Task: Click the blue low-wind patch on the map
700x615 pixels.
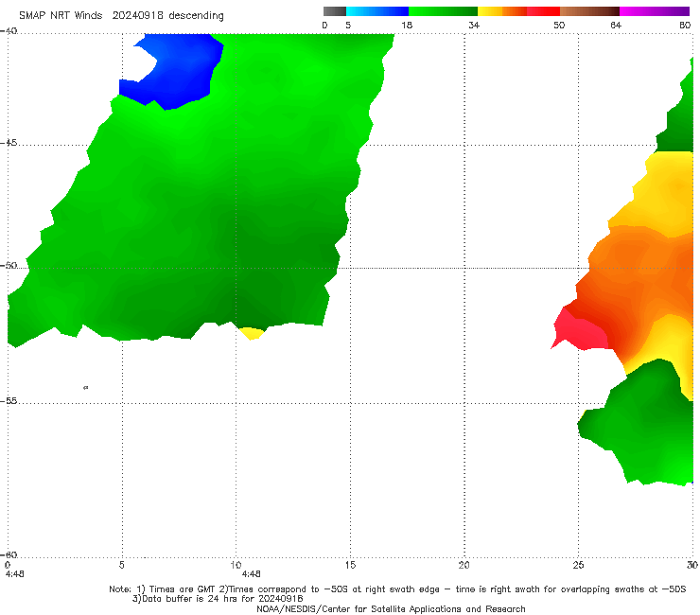Action: pos(179,72)
